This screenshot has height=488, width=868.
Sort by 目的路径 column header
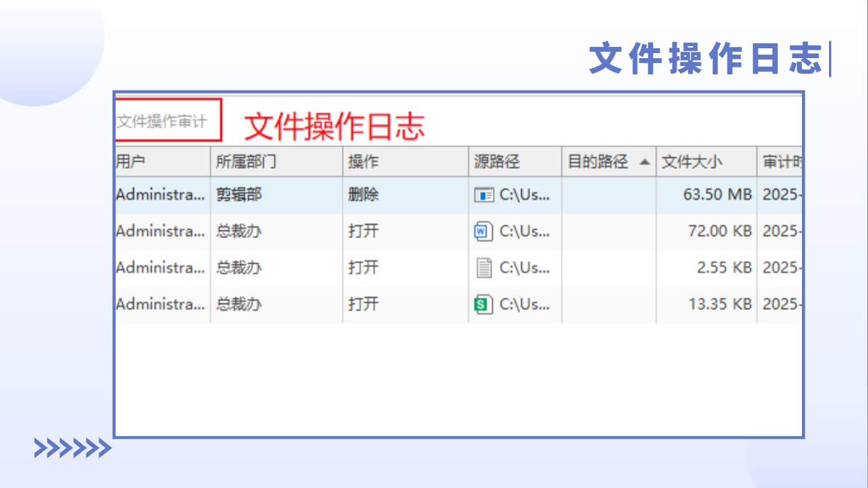[x=609, y=162]
